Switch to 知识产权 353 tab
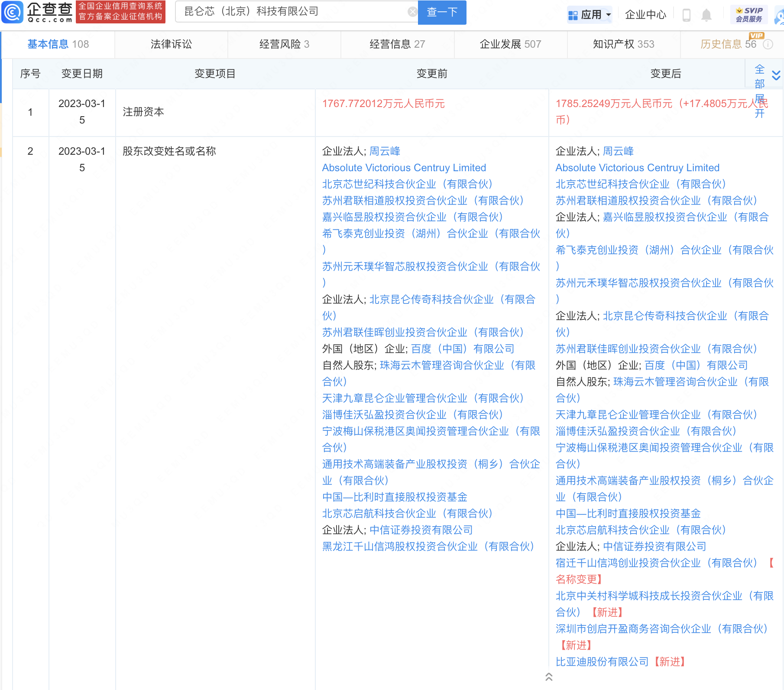The image size is (784, 690). [x=623, y=44]
